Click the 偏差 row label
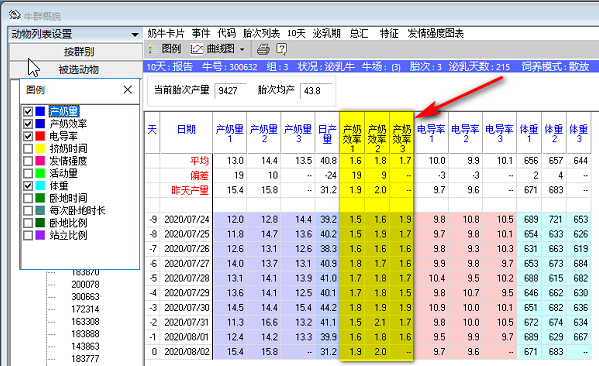The height and width of the screenshot is (366, 599). (x=199, y=175)
